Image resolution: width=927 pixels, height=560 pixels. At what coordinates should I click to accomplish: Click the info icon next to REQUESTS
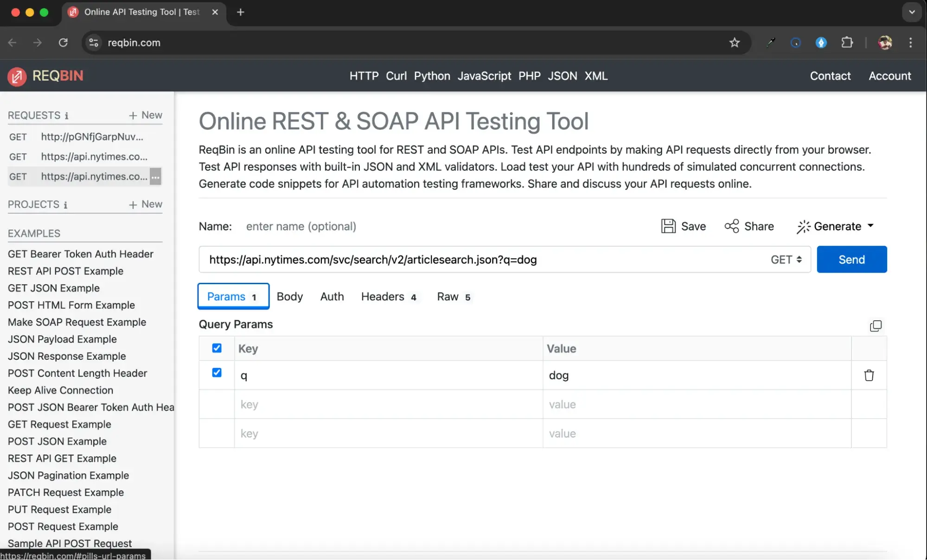point(66,116)
